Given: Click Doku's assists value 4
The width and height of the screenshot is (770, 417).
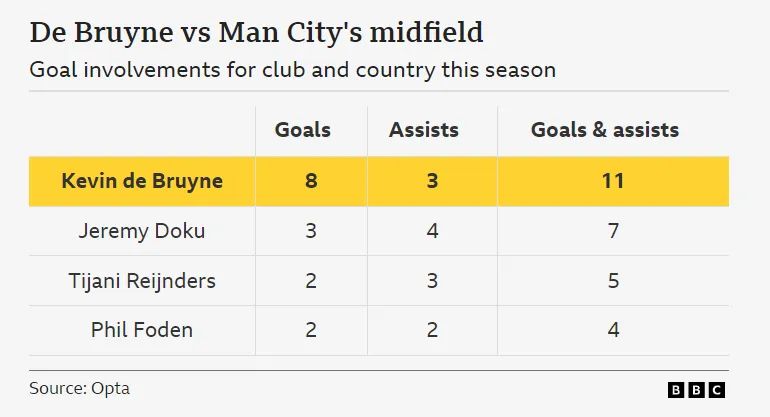Looking at the screenshot, I should (x=432, y=231).
